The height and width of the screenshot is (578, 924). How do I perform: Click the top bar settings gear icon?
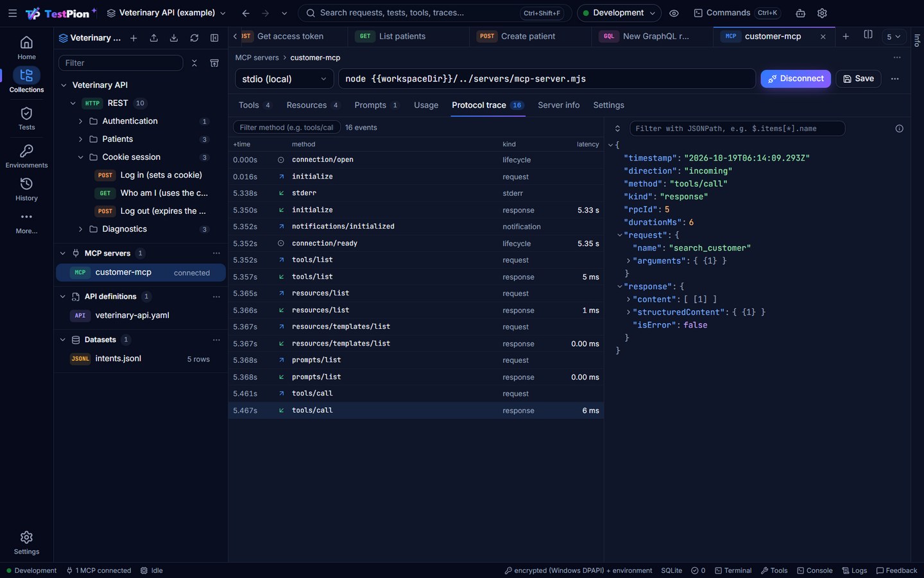pyautogui.click(x=822, y=13)
